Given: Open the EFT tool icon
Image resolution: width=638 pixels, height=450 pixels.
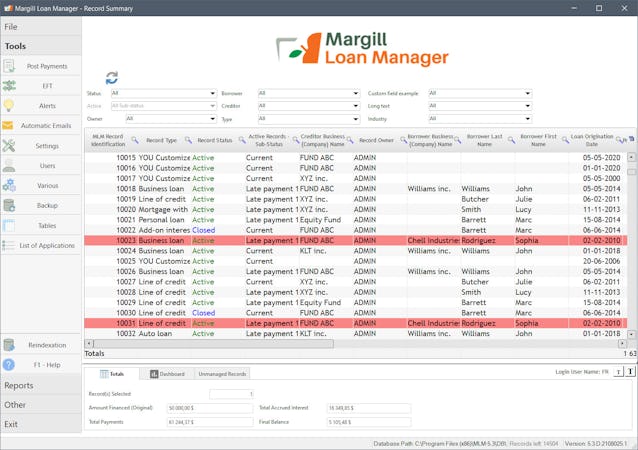Looking at the screenshot, I should pyautogui.click(x=9, y=86).
